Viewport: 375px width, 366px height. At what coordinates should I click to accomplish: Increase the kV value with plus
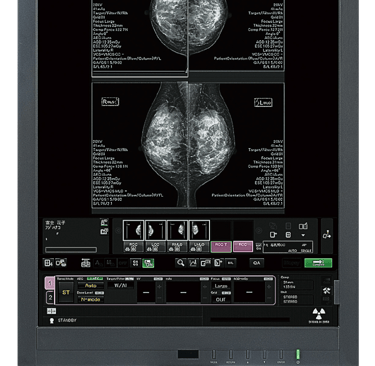[159, 287]
